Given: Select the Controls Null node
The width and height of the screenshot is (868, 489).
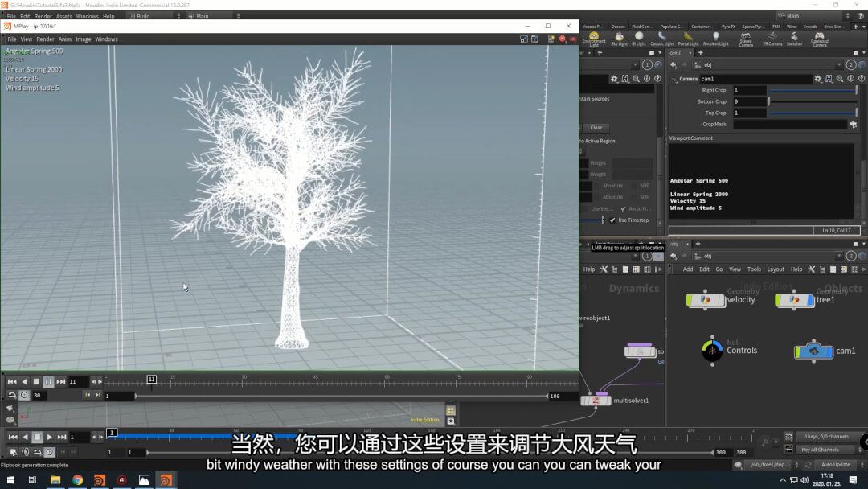Looking at the screenshot, I should coord(712,350).
